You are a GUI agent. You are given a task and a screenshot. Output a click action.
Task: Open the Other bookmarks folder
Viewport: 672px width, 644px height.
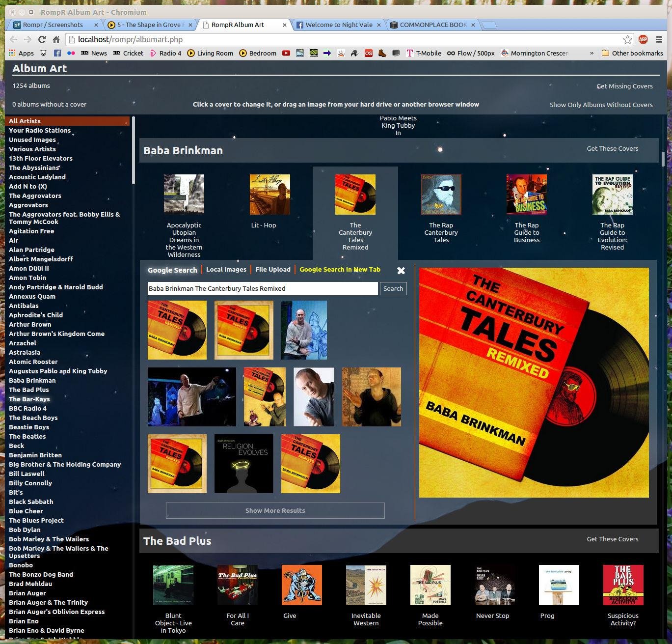(x=632, y=53)
